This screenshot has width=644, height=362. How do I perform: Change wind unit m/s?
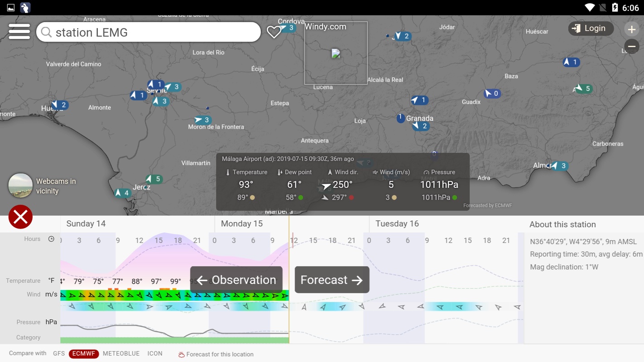coord(51,294)
